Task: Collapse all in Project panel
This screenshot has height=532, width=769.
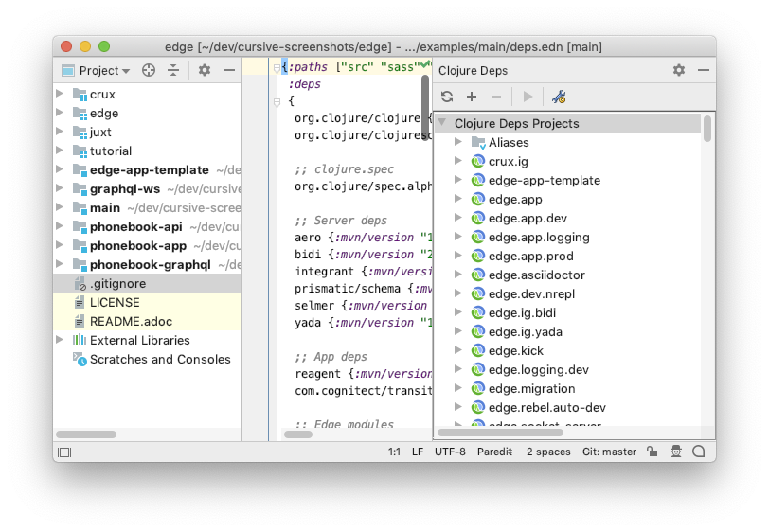Action: click(x=173, y=71)
